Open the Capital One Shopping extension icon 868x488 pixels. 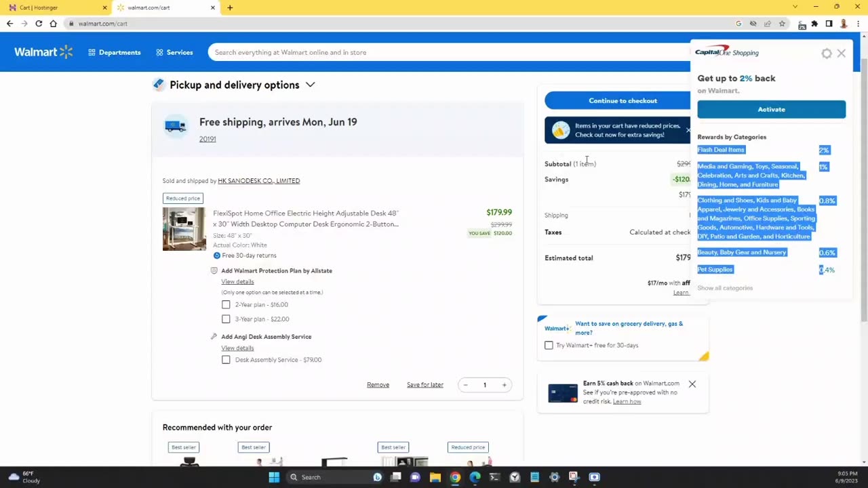802,24
